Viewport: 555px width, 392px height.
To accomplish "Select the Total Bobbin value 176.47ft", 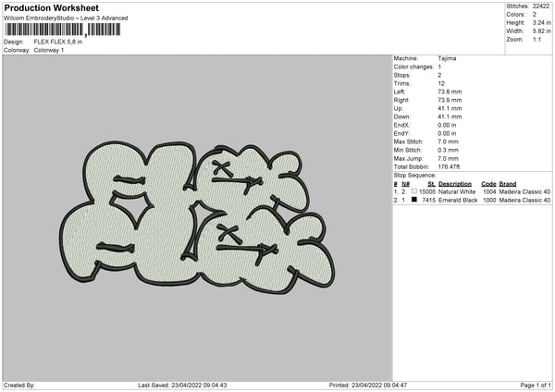I will tap(449, 166).
